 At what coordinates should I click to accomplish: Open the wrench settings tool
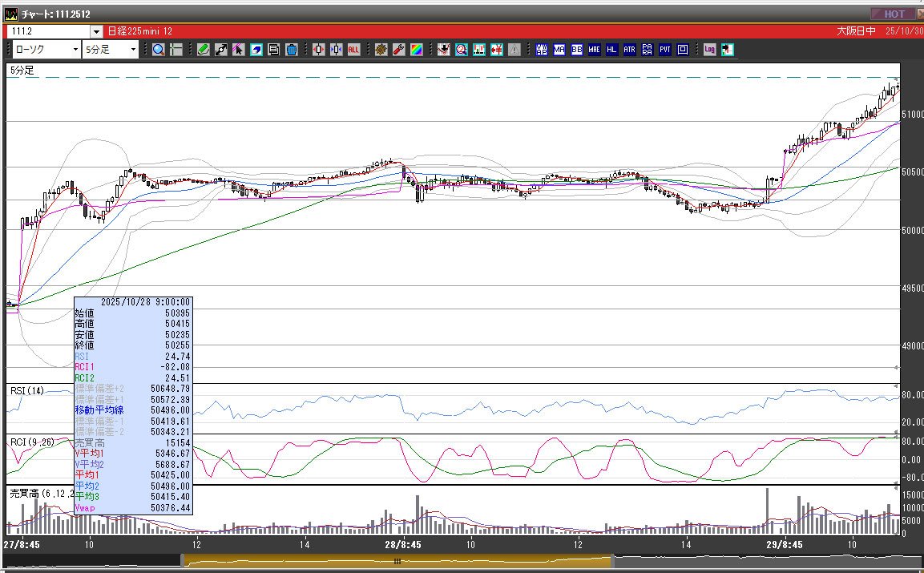click(398, 50)
